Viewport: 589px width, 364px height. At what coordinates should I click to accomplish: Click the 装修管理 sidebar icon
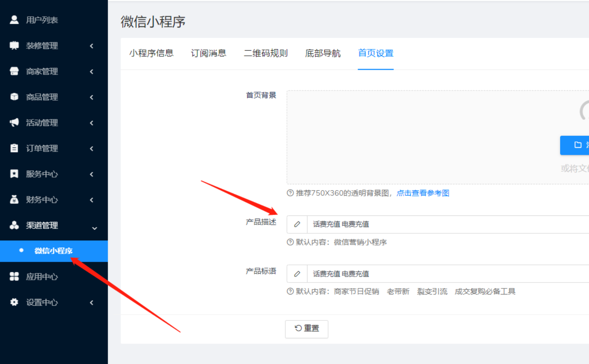click(x=14, y=45)
